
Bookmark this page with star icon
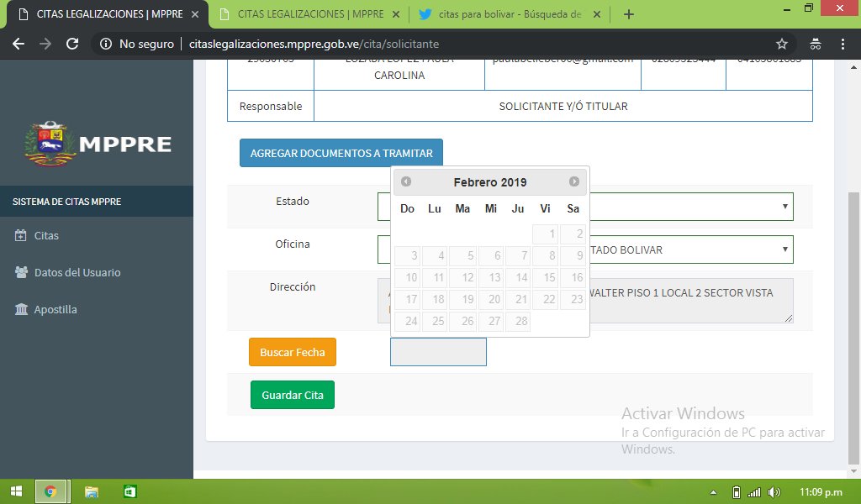781,44
